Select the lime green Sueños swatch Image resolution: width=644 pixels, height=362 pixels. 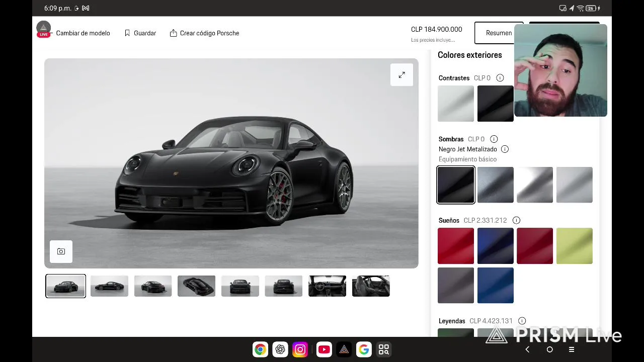[575, 246]
